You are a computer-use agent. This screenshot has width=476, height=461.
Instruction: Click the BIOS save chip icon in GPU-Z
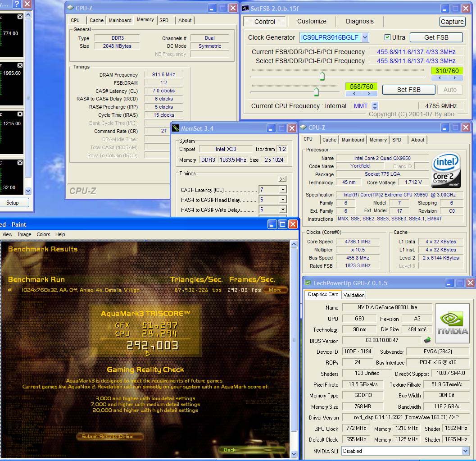coord(427,340)
